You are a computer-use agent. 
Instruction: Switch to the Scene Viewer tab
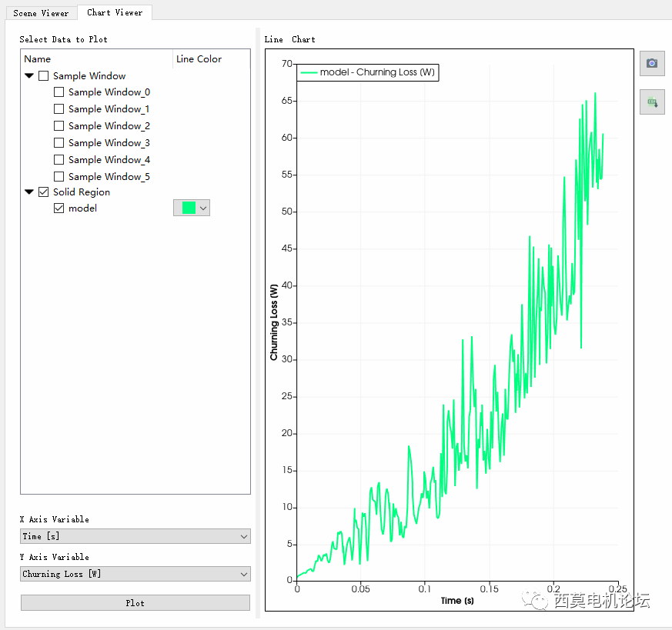(x=41, y=13)
